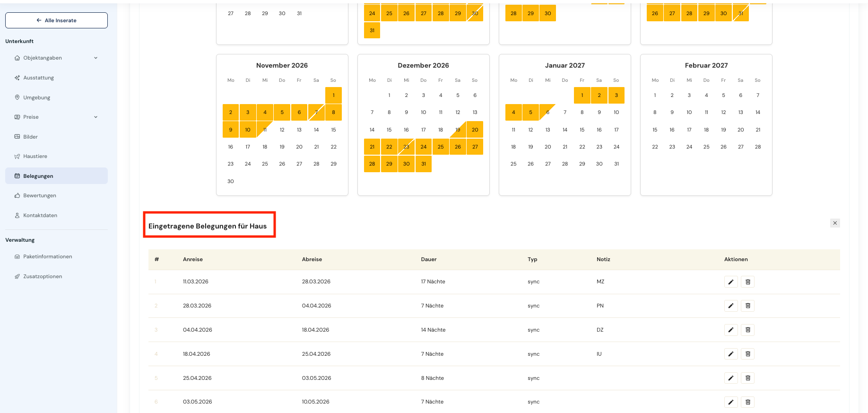Click edit pencil for booking 11.03.2026

(730, 282)
